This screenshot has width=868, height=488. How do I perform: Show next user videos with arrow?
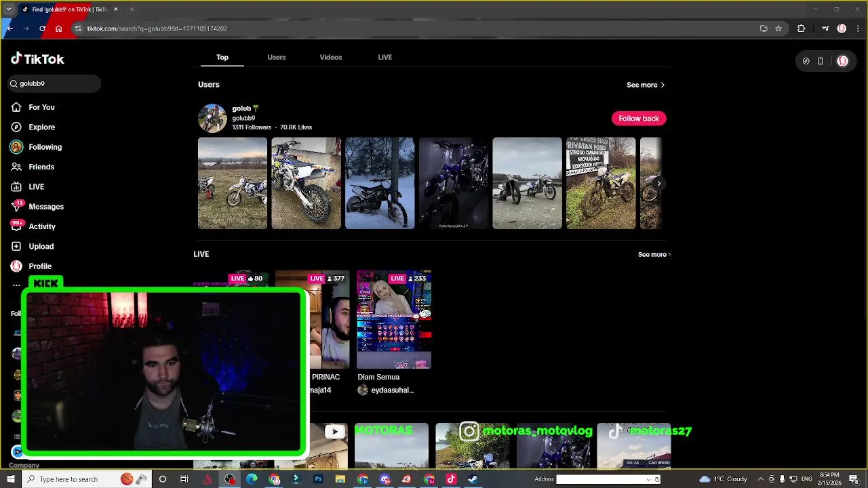(658, 184)
